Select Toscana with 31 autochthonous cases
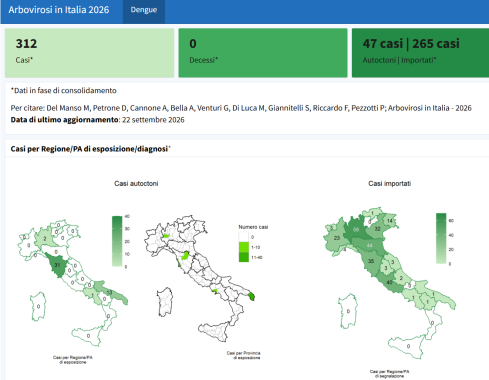489x380 pixels. point(57,265)
